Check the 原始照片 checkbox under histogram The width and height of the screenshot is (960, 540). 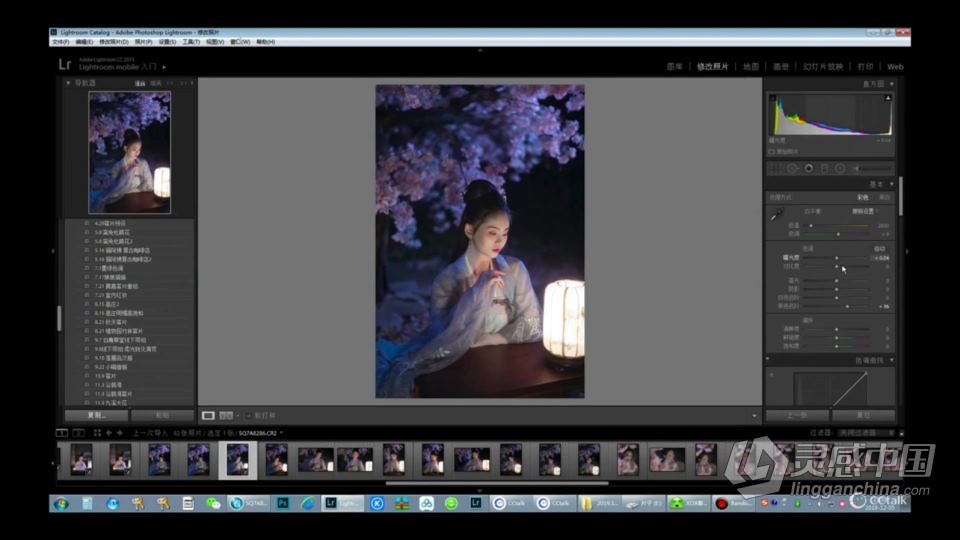point(771,151)
